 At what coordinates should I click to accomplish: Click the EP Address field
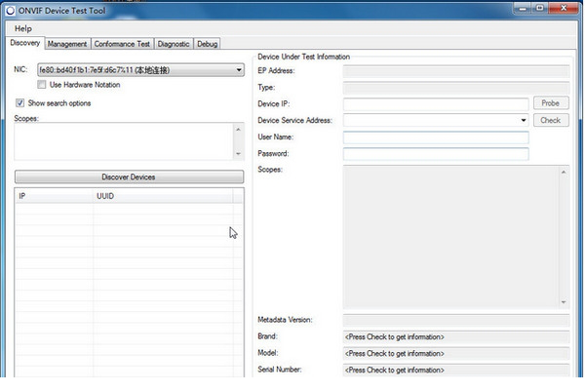coord(456,71)
